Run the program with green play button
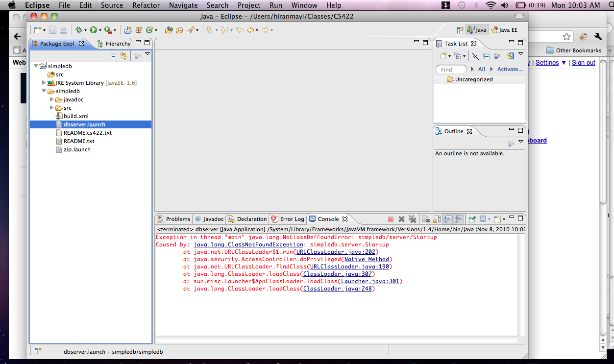 pos(93,30)
